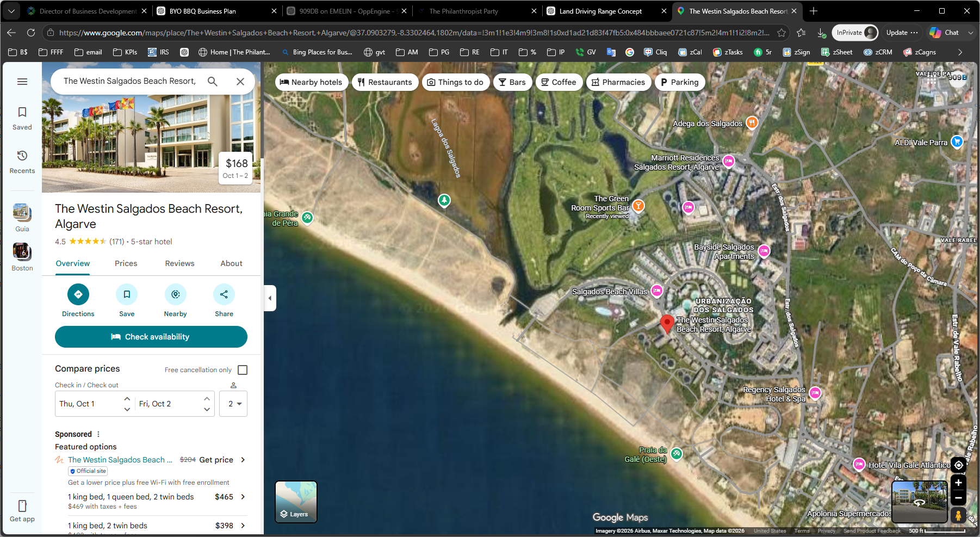The width and height of the screenshot is (980, 537).
Task: Select the Overview tab
Action: click(x=73, y=263)
